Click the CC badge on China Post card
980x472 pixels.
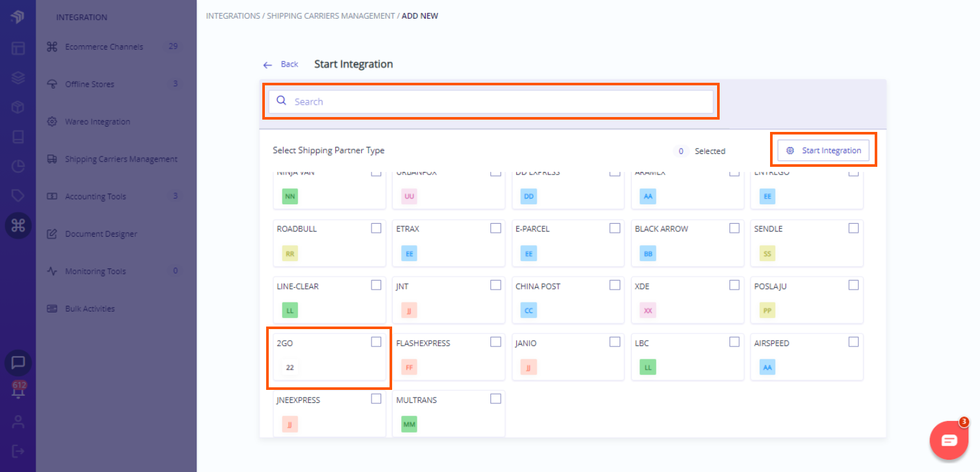[528, 310]
